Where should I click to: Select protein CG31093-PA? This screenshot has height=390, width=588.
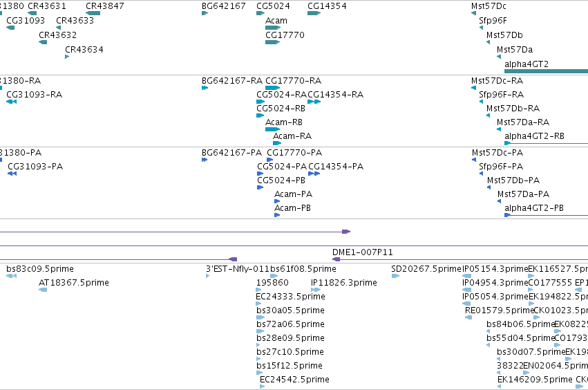click(x=35, y=167)
